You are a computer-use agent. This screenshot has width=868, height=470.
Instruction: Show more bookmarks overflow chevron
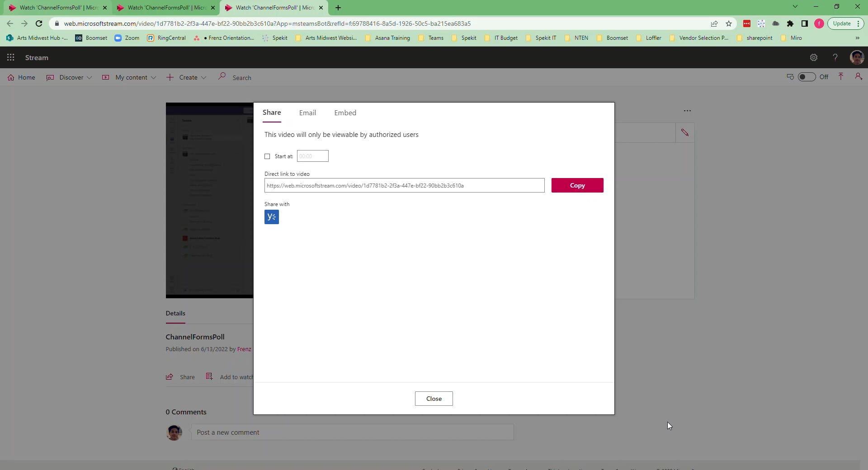(857, 38)
